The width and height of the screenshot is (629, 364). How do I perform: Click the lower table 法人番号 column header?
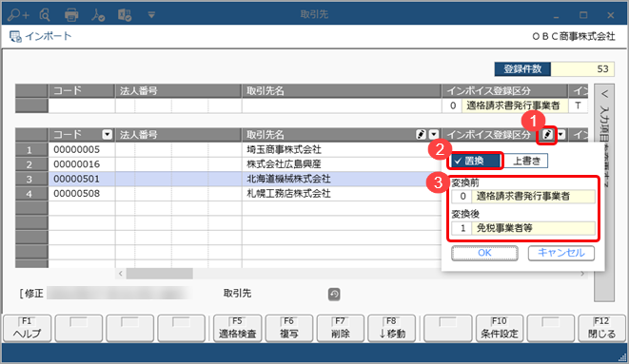click(178, 135)
